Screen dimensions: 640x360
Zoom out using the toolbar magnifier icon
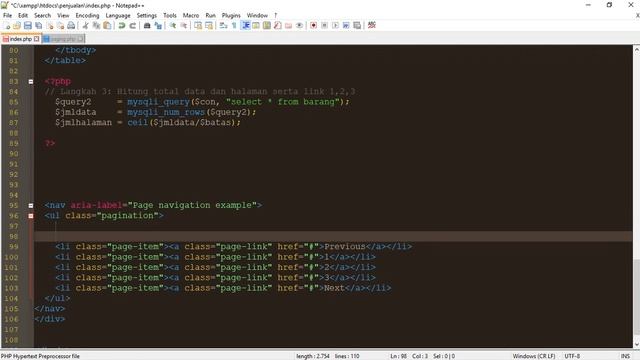click(184, 25)
